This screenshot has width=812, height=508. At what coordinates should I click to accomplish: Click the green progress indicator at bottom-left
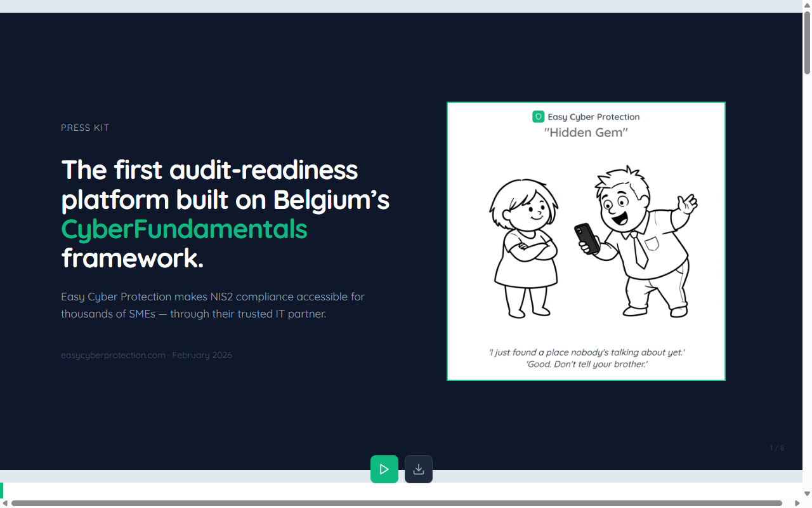[x=2, y=490]
